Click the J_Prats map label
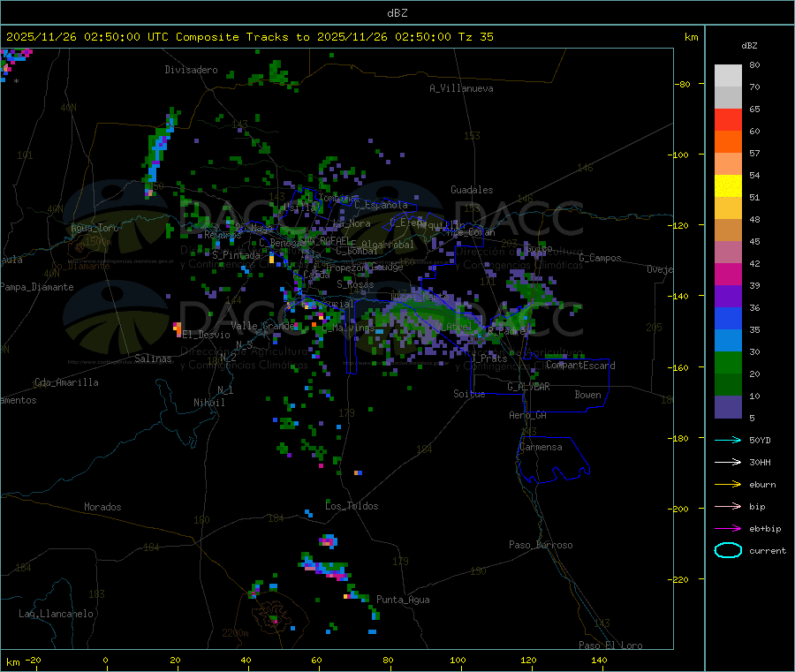795x672 pixels. (x=490, y=359)
